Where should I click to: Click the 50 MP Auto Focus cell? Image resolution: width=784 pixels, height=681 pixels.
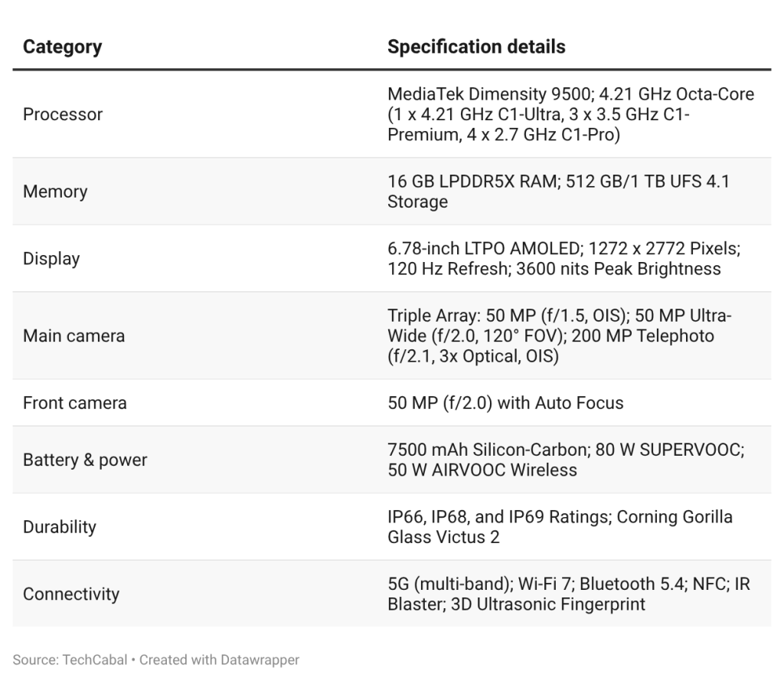505,403
